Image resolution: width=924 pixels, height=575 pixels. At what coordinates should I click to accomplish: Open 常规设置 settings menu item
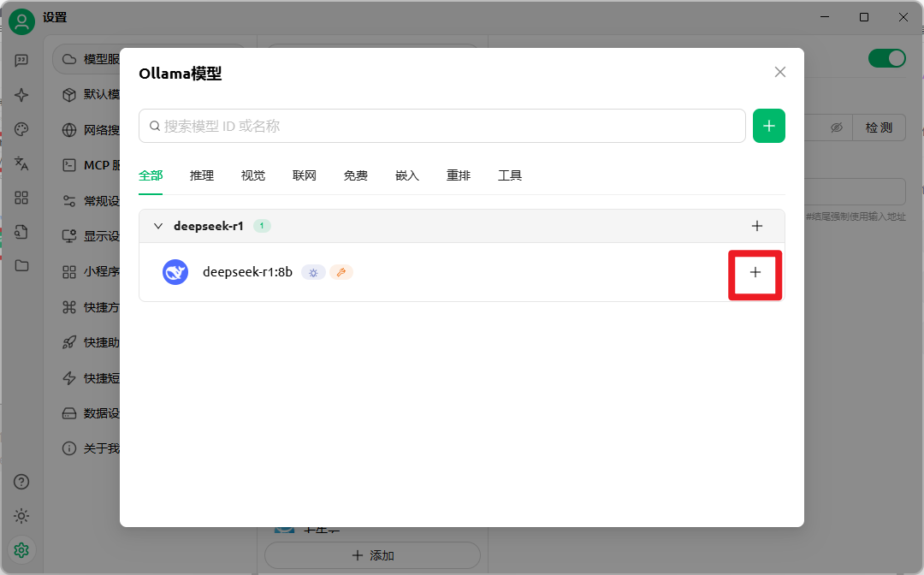tap(92, 201)
